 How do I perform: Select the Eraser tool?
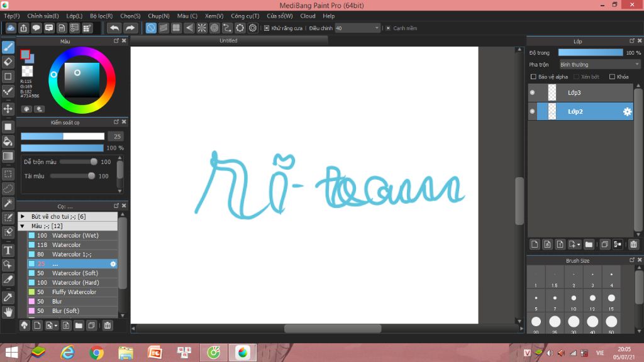[8, 62]
